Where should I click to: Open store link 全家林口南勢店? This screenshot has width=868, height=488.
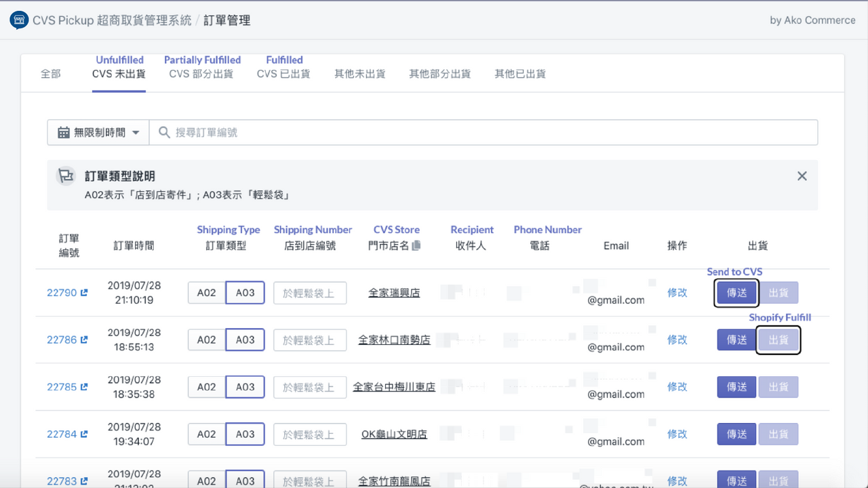point(394,340)
